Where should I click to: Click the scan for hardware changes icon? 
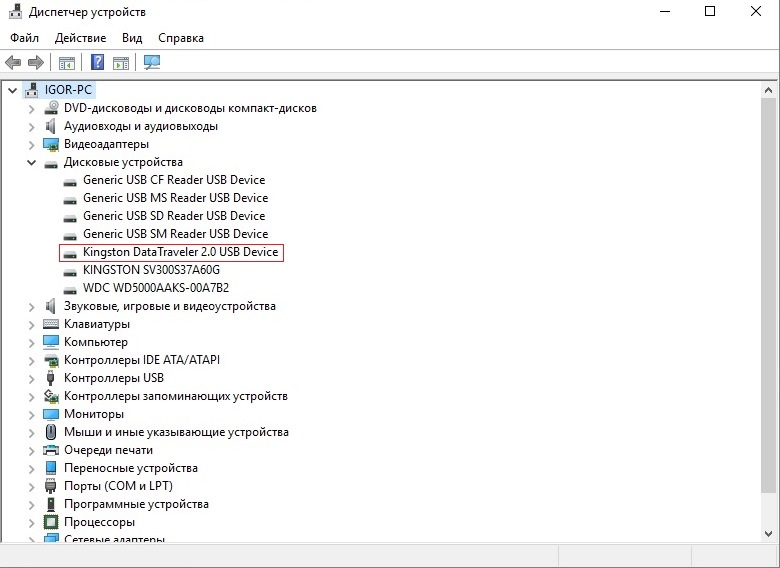point(152,63)
